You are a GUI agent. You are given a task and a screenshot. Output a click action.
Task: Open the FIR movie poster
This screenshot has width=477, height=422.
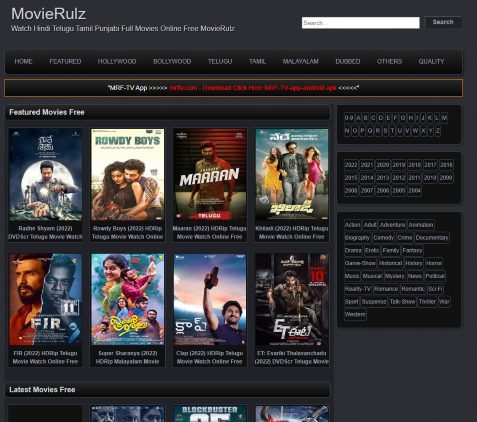[x=45, y=299]
